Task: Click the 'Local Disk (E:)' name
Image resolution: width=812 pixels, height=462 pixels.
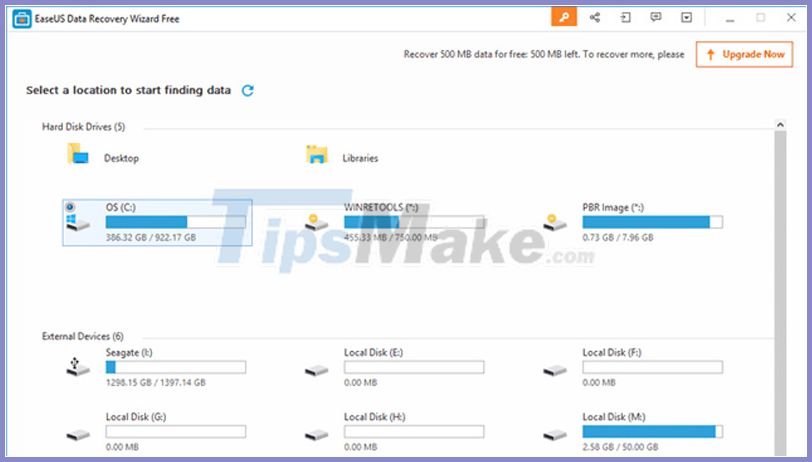Action: click(x=373, y=353)
